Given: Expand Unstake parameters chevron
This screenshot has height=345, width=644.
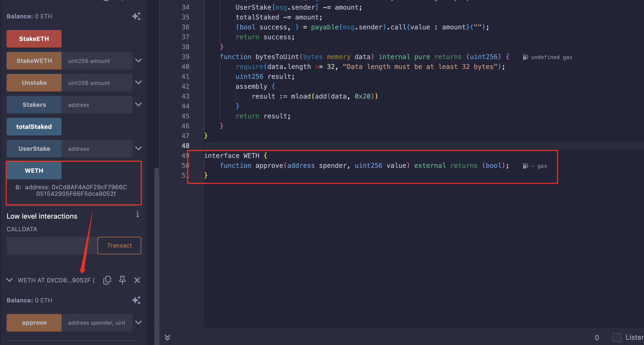Looking at the screenshot, I should (138, 82).
